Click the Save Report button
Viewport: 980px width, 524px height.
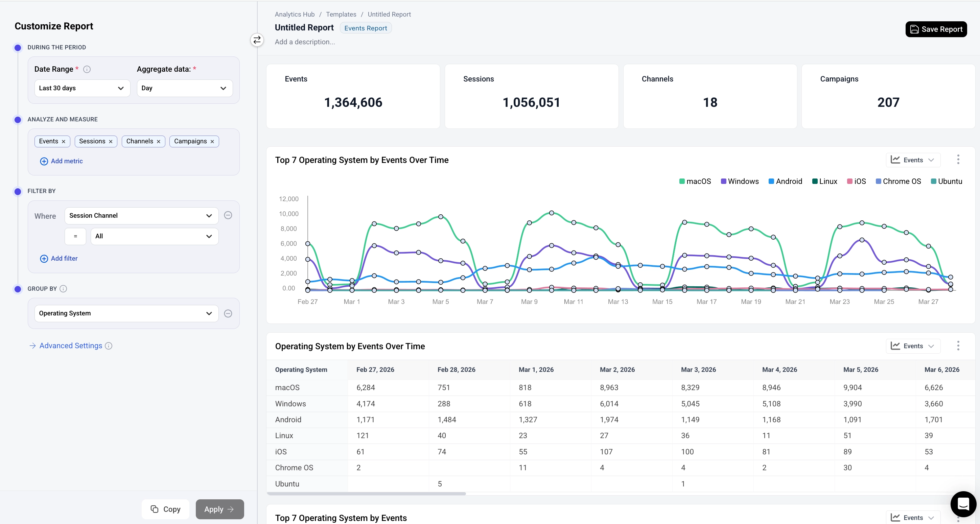coord(936,29)
